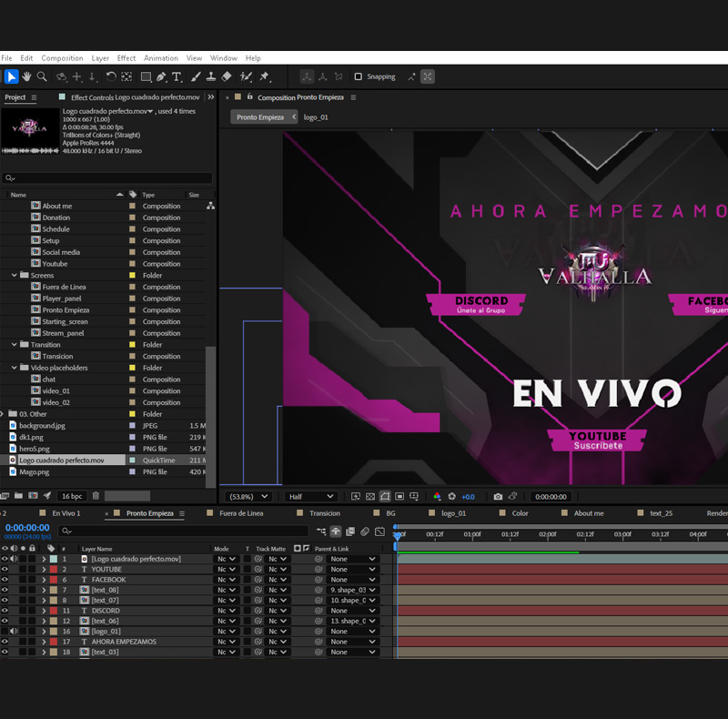Image resolution: width=728 pixels, height=719 pixels.
Task: Click the fast previews icon
Action: click(x=356, y=497)
